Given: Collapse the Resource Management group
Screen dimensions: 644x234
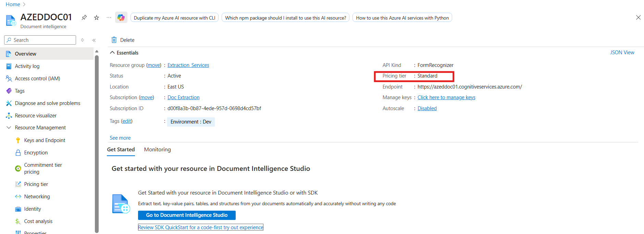Looking at the screenshot, I should (9, 128).
